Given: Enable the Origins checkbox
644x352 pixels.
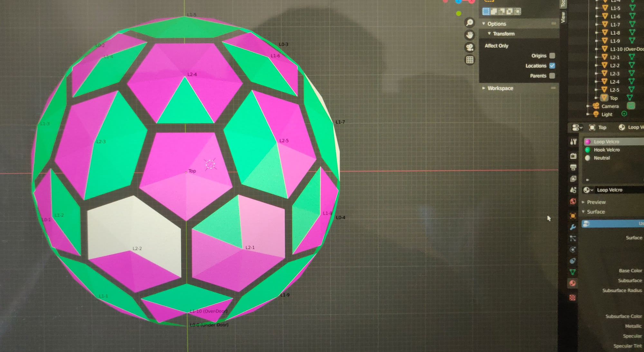Looking at the screenshot, I should coord(552,56).
